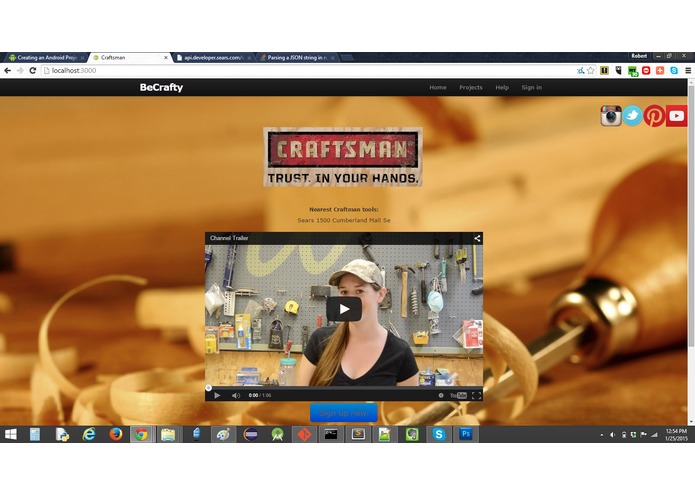Image resolution: width=695 pixels, height=494 pixels.
Task: Click the Skype extension icon in toolbar
Action: coord(674,70)
